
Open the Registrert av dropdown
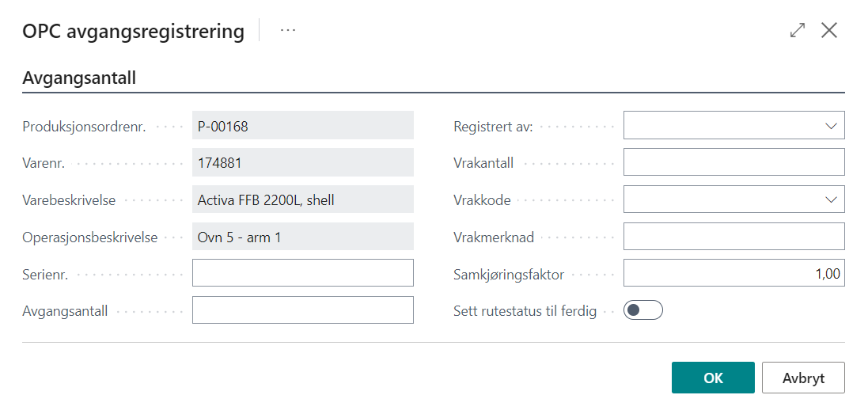click(831, 126)
